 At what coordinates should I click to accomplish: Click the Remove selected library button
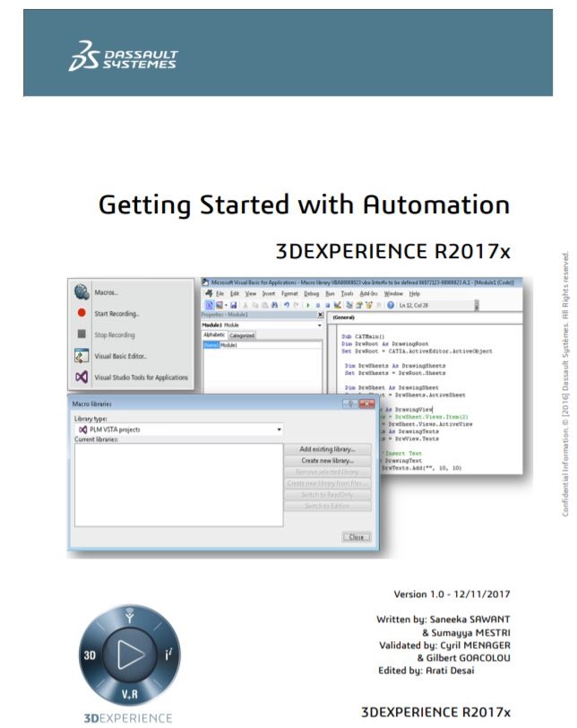[327, 472]
